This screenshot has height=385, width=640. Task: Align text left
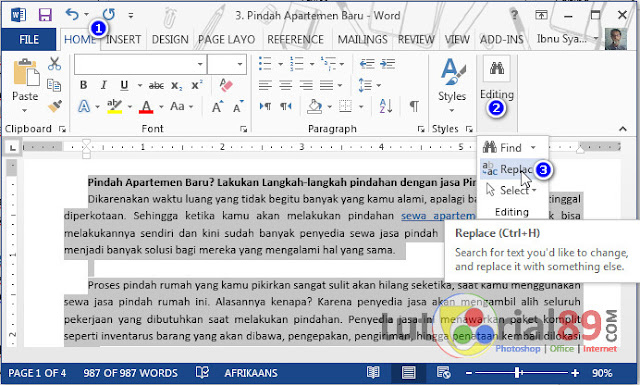point(265,85)
